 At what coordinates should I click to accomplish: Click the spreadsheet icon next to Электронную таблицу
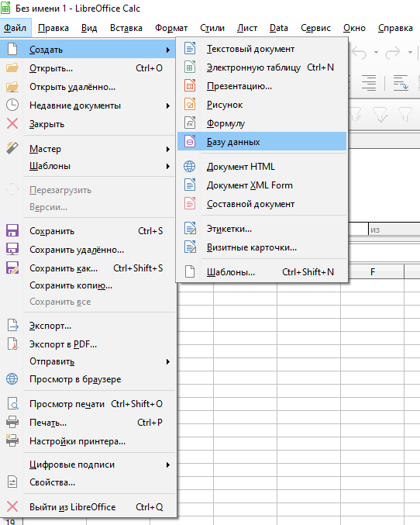190,67
